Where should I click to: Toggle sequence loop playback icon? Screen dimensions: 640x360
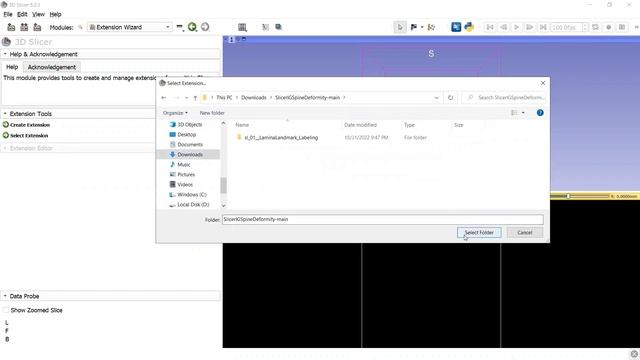(596, 27)
